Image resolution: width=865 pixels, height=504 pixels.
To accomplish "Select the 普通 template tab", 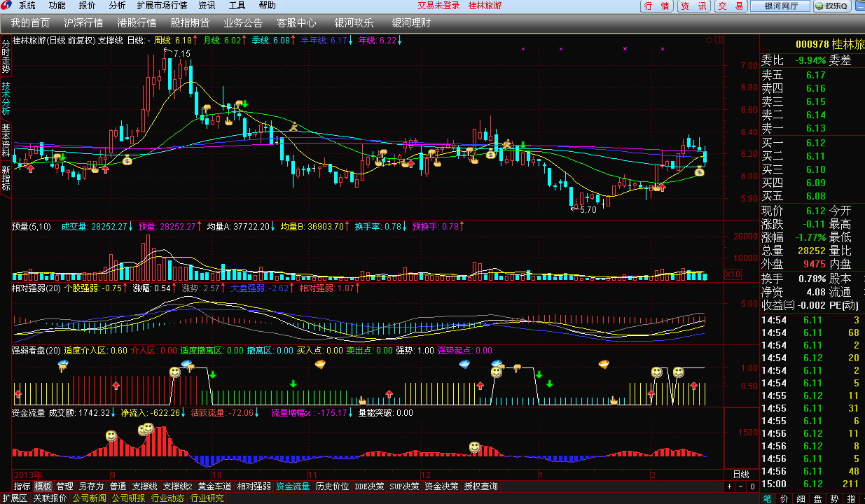I will [x=118, y=486].
